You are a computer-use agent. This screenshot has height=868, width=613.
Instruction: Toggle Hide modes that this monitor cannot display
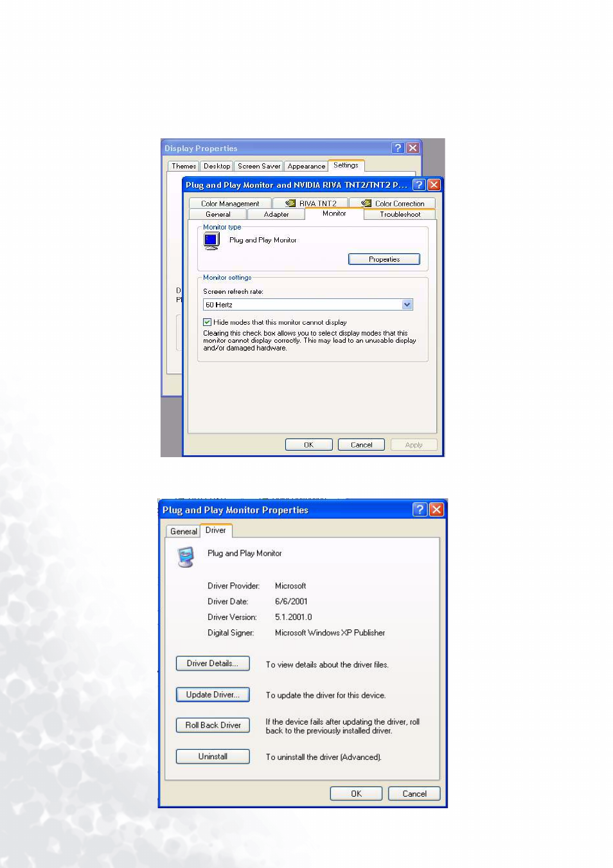[x=207, y=322]
